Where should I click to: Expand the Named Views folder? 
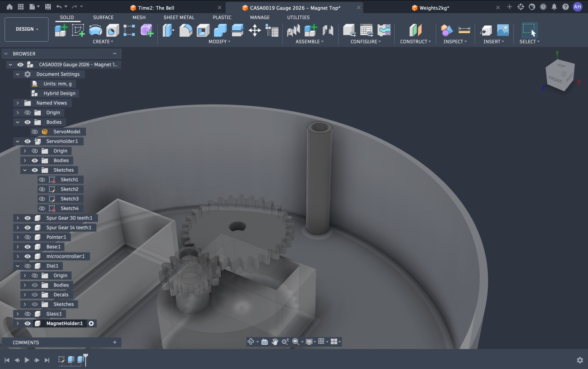point(18,103)
